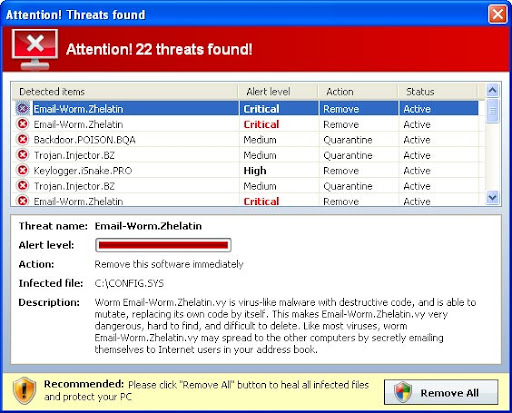Click Active in the Backdoor.POISON.BQA row
512x413 pixels.
(417, 140)
